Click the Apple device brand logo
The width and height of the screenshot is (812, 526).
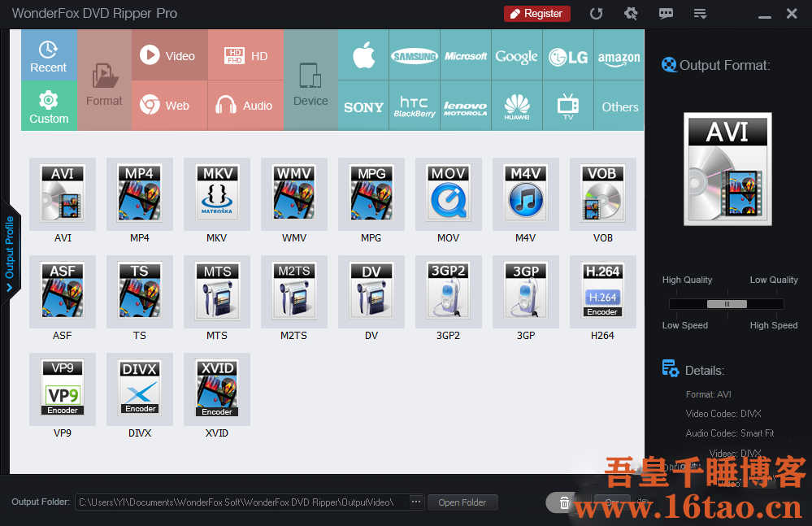[363, 55]
